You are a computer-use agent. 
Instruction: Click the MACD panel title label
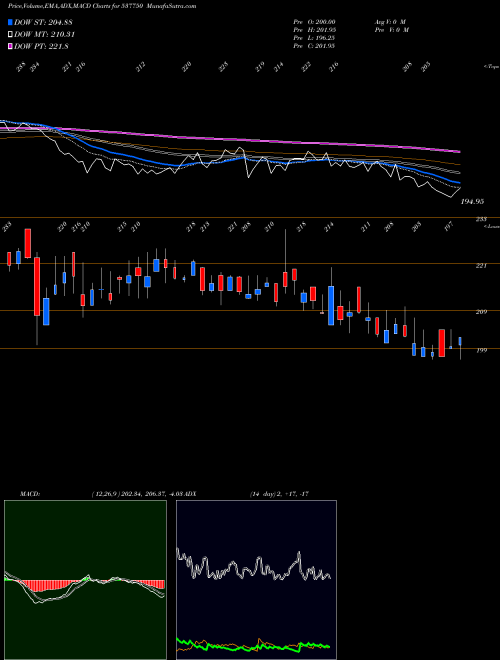coord(29,494)
